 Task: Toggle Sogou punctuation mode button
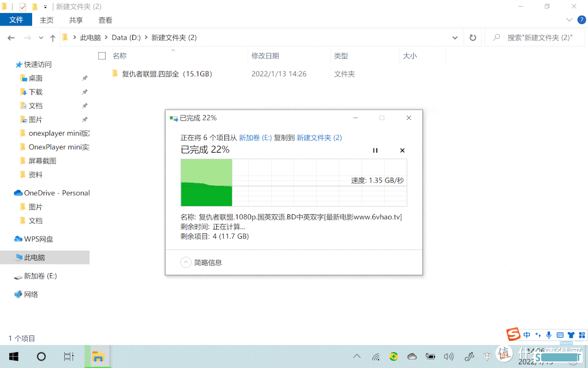coord(538,335)
